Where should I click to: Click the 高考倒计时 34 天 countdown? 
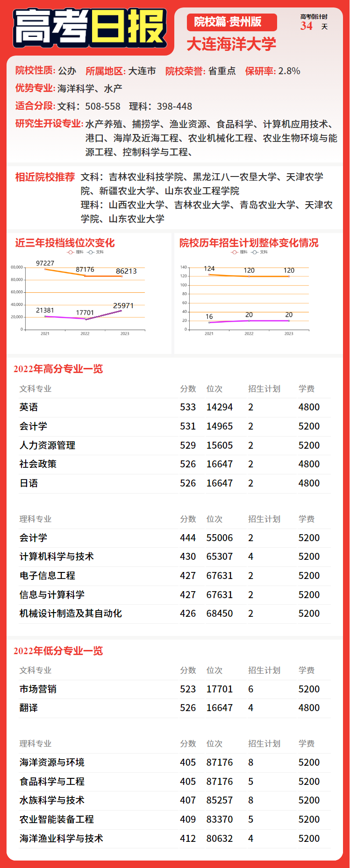point(314,22)
